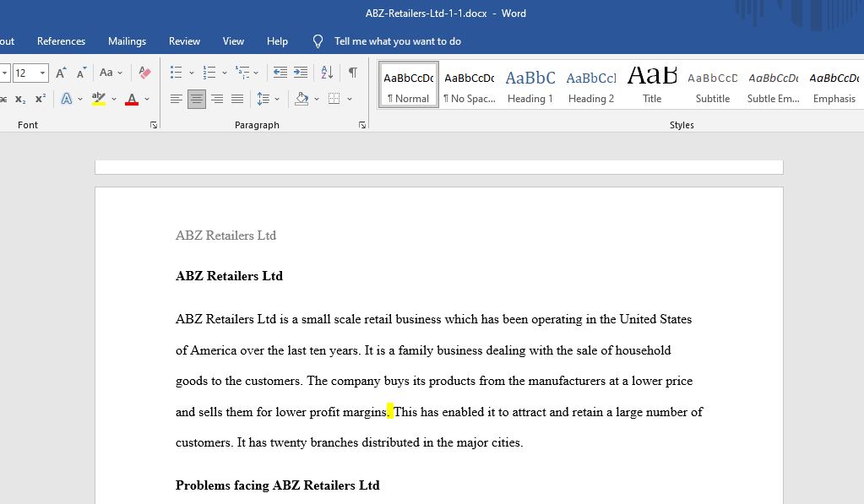This screenshot has width=864, height=504.
Task: Apply text effects and typography
Action: click(x=66, y=99)
